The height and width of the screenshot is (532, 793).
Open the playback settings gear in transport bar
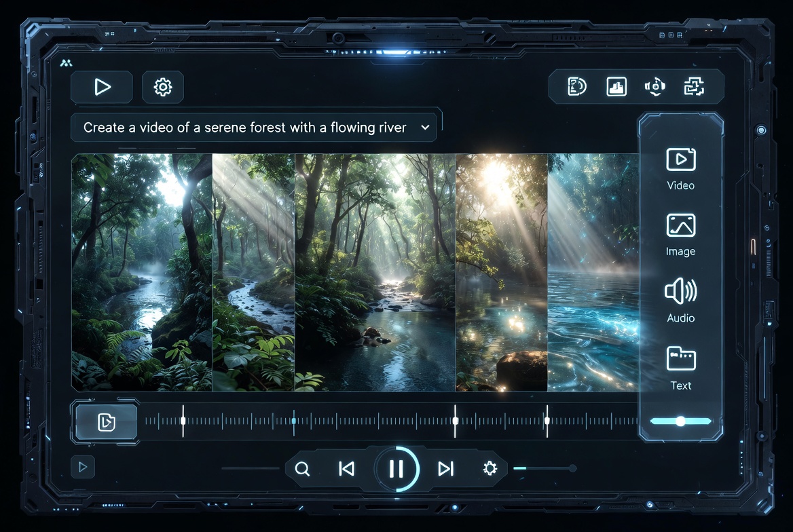(x=490, y=468)
